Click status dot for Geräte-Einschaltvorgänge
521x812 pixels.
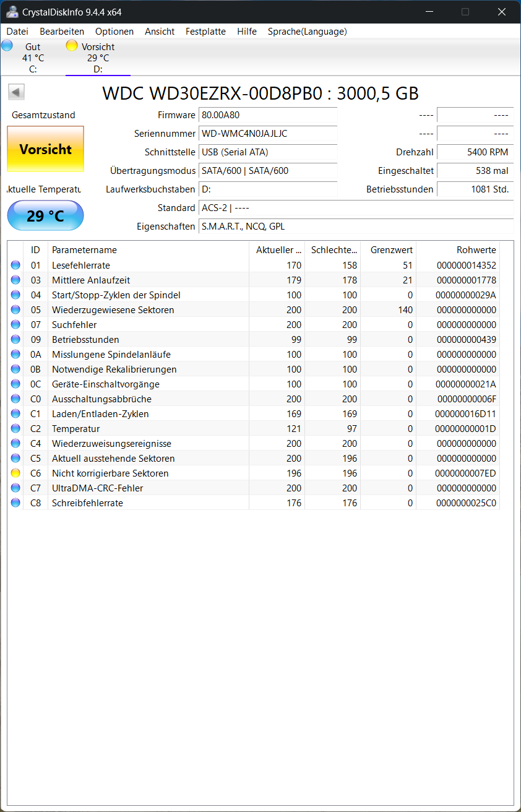[x=15, y=384]
